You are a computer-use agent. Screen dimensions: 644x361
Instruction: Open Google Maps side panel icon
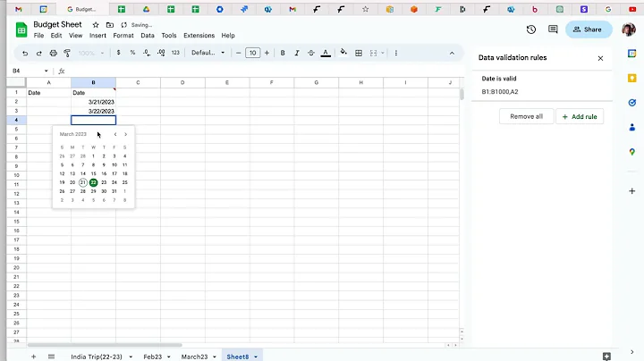coord(632,152)
